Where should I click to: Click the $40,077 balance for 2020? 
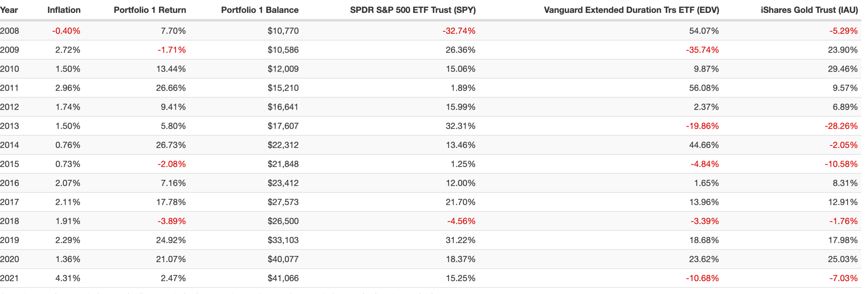tap(283, 259)
